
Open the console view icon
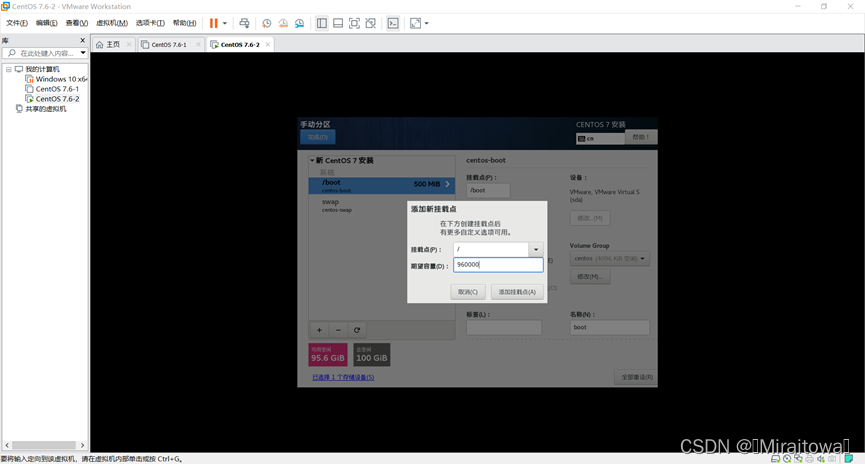click(x=393, y=23)
